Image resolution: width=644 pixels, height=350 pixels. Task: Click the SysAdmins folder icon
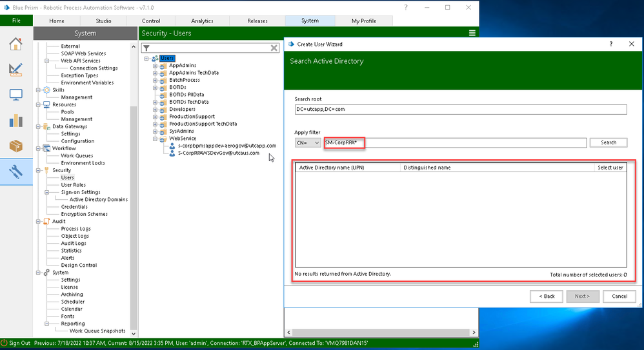163,131
